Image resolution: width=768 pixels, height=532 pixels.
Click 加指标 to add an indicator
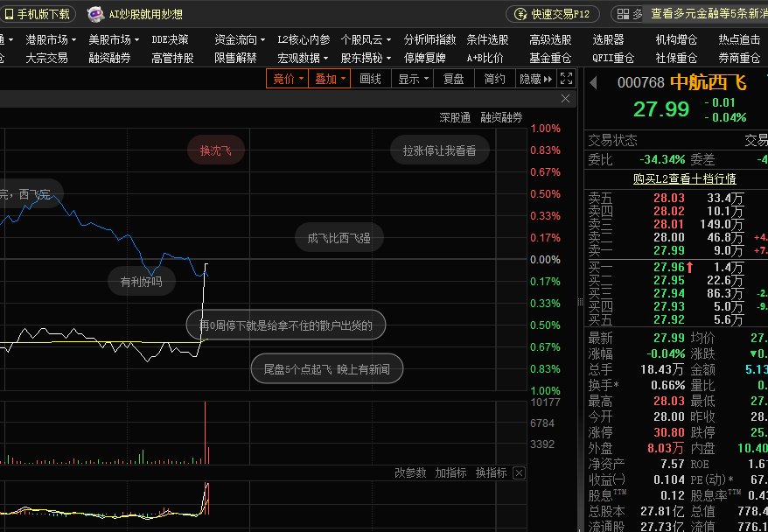pyautogui.click(x=450, y=472)
